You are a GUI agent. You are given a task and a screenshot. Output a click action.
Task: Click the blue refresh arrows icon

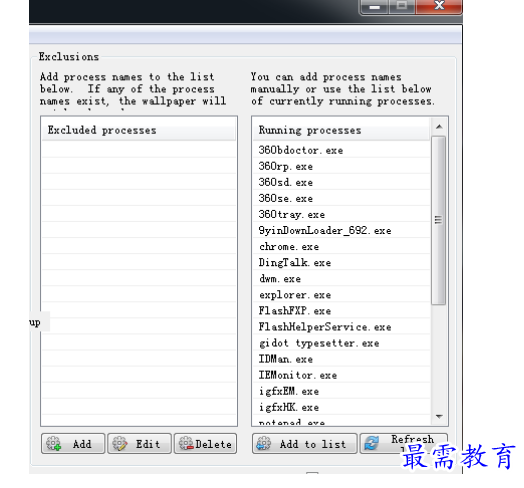pyautogui.click(x=372, y=444)
